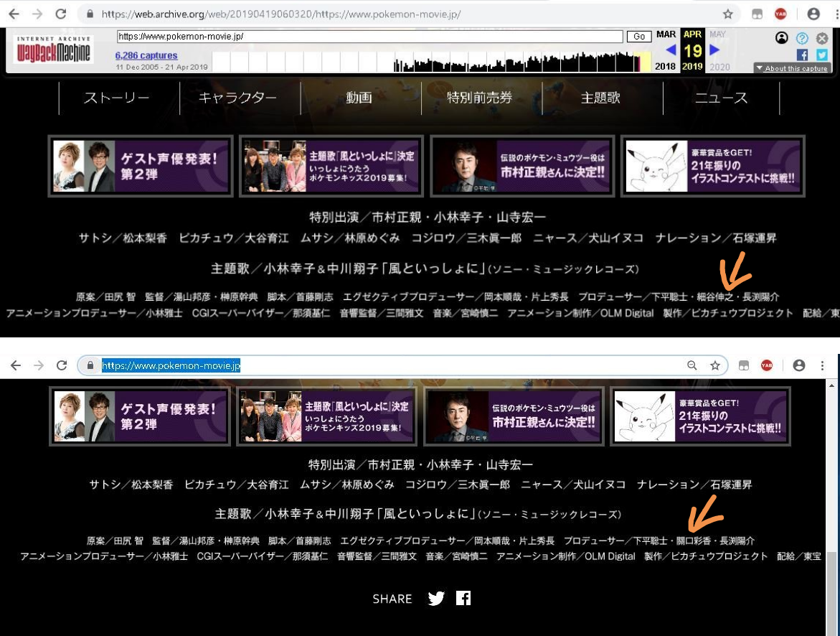This screenshot has width=840, height=636.
Task: Open the profile avatar in top browser window
Action: click(x=813, y=14)
